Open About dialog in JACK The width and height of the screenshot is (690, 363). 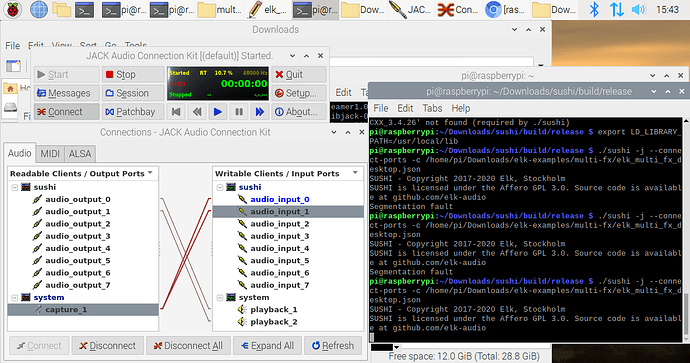tap(299, 112)
